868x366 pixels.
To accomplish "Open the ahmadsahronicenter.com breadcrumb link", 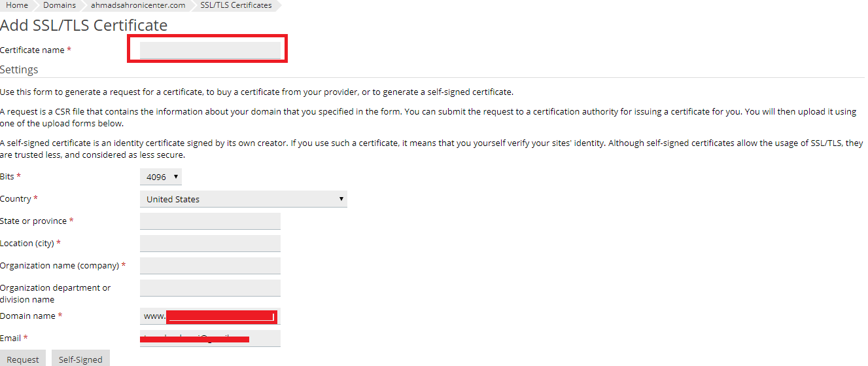I will (138, 5).
